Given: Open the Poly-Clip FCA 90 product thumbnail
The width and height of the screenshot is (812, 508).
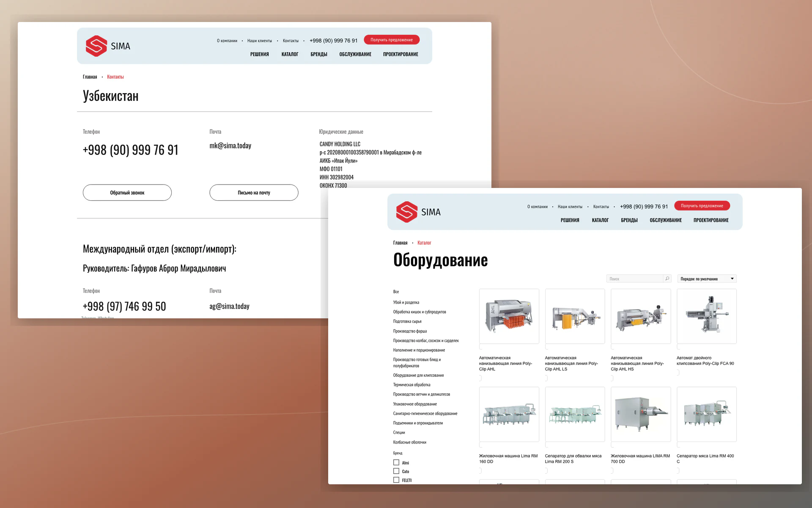Looking at the screenshot, I should [x=707, y=316].
